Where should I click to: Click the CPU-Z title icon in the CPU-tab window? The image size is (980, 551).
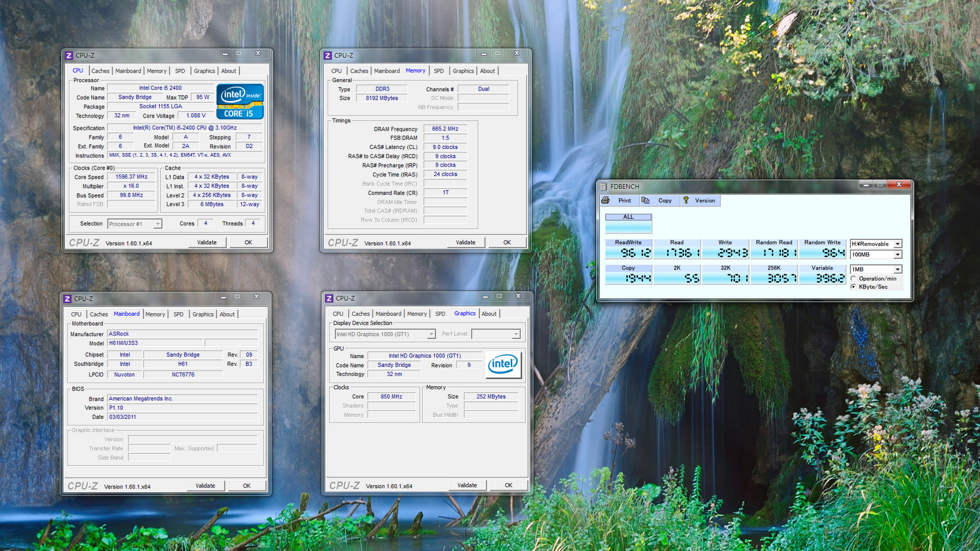(x=69, y=56)
